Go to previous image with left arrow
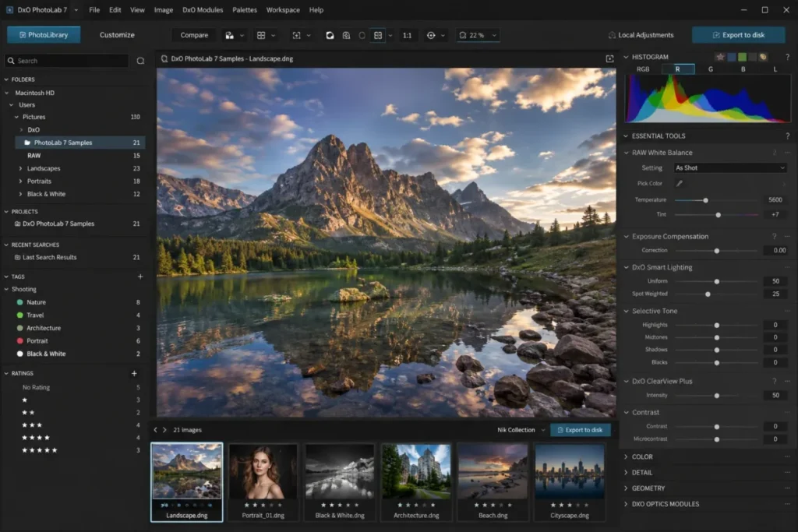This screenshot has height=532, width=798. pyautogui.click(x=156, y=430)
